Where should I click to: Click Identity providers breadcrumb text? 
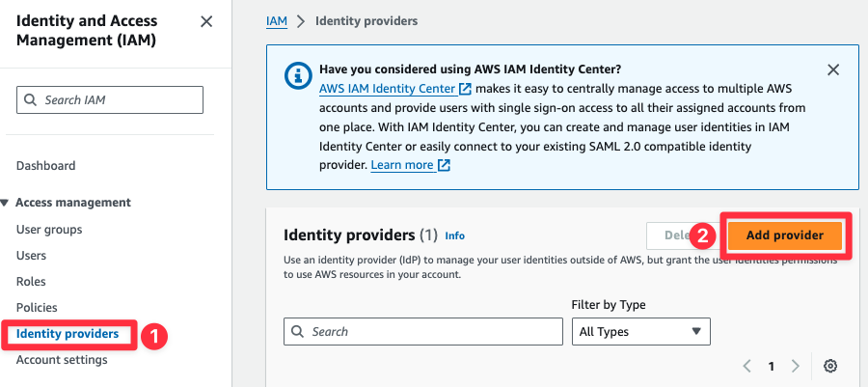[x=366, y=21]
